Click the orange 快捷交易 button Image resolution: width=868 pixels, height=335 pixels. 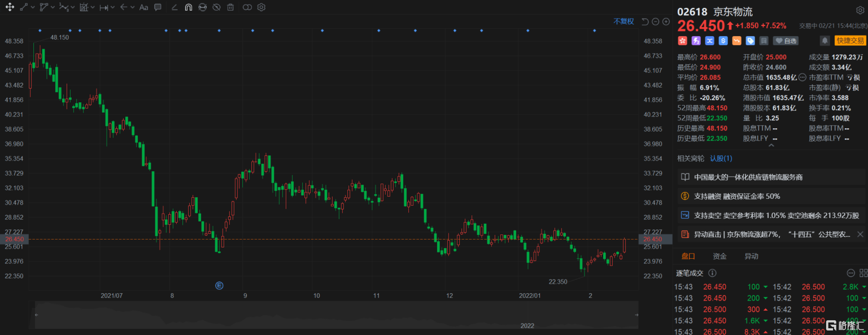[850, 41]
